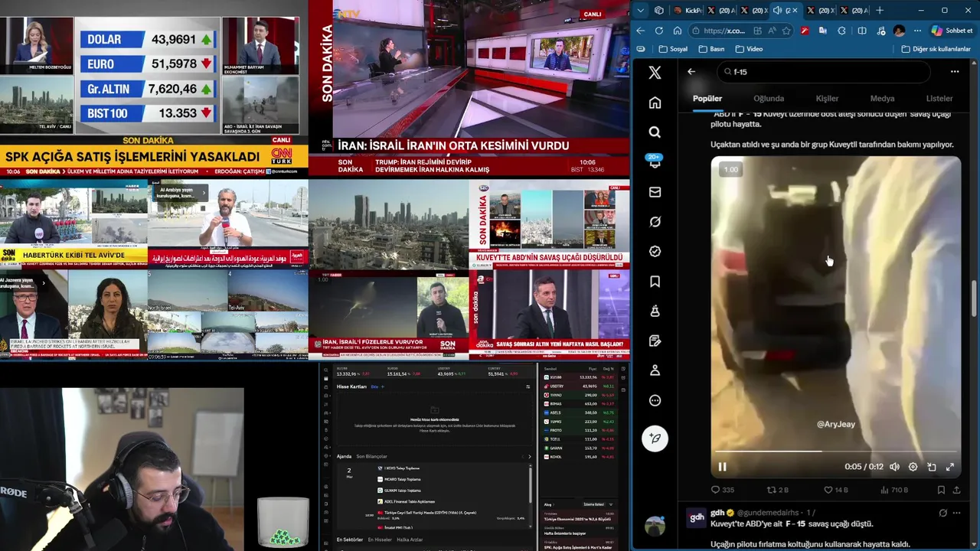The image size is (980, 551).
Task: Click browser back arrow button
Action: (640, 31)
